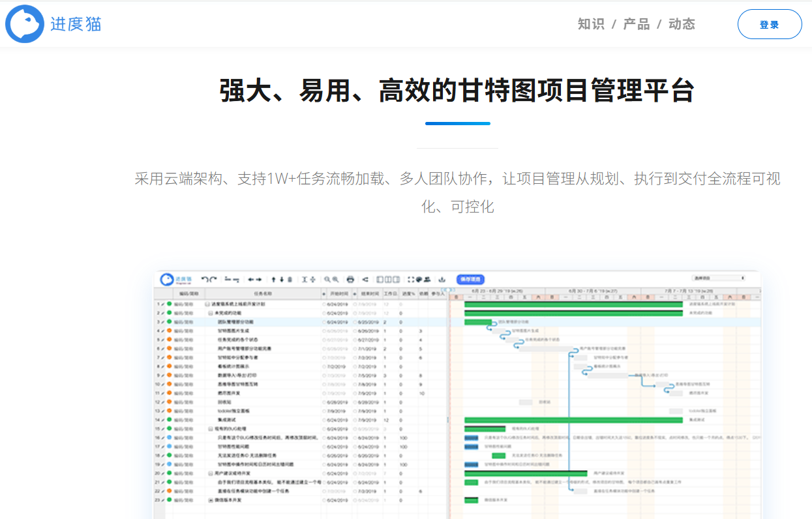Open the 选择项目 project dropdown

719,278
